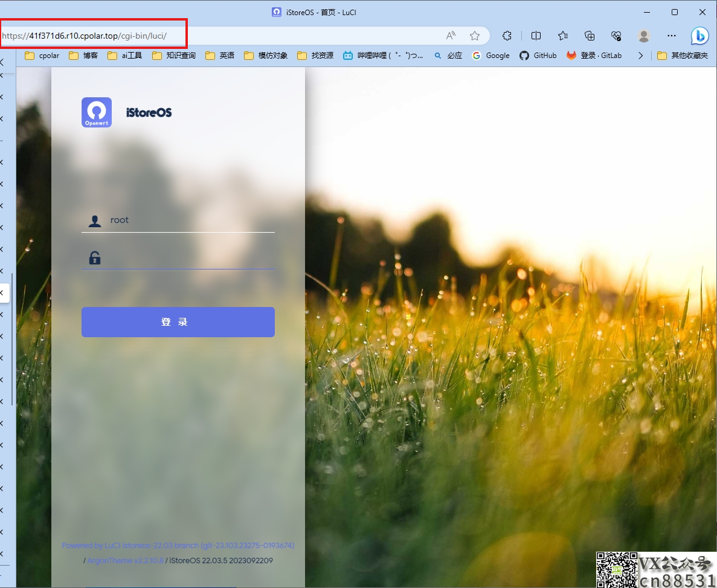
Task: Open the browser Extensions puzzle icon
Action: pos(507,36)
